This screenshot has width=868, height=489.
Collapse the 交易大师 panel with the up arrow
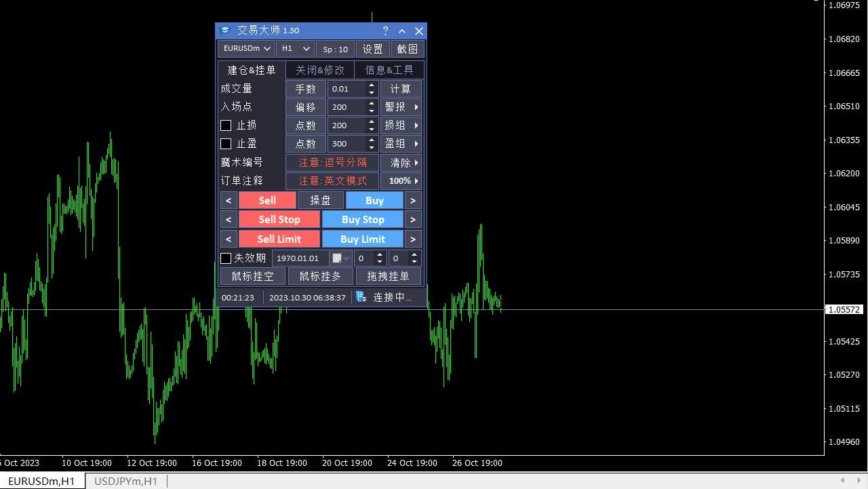tap(402, 31)
